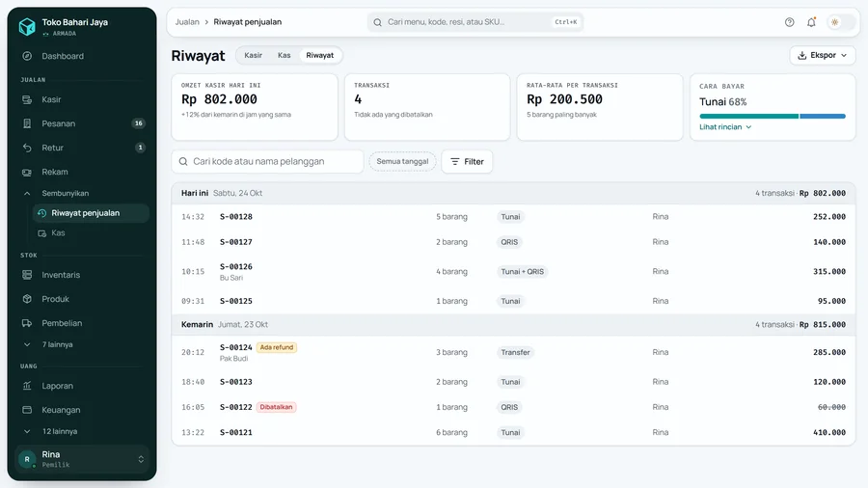Open the Ekspor dropdown

pos(822,55)
